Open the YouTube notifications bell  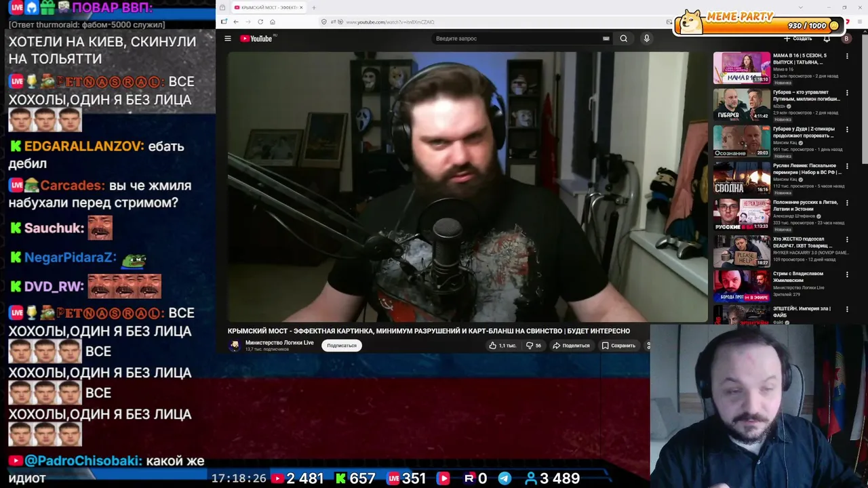pyautogui.click(x=827, y=39)
